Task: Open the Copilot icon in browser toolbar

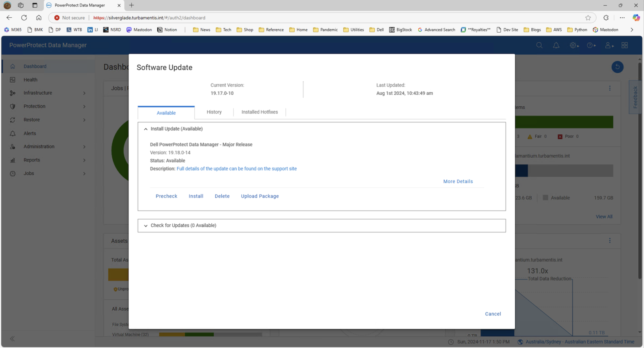Action: coord(636,18)
